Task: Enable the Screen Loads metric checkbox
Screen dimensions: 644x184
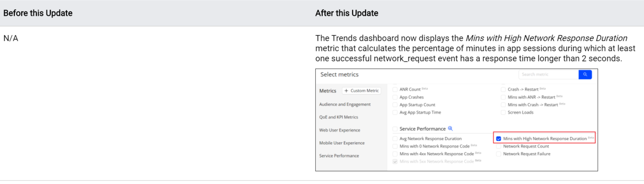Action: (x=503, y=112)
